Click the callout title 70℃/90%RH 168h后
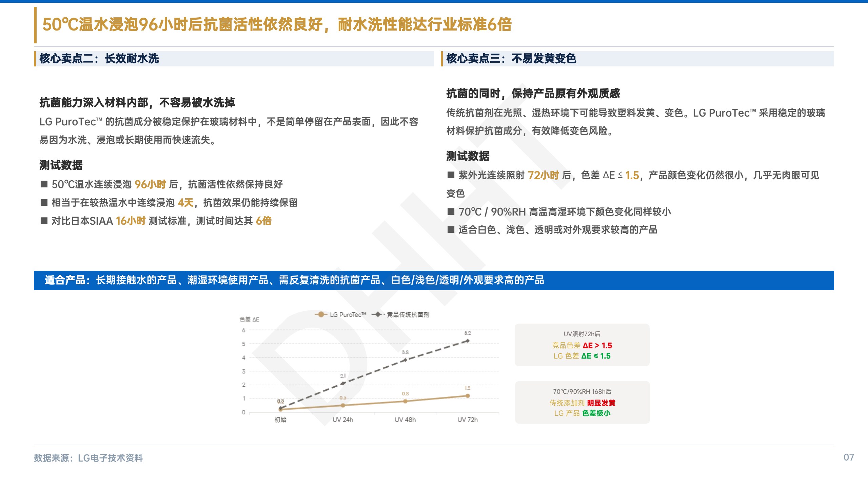 pos(582,392)
